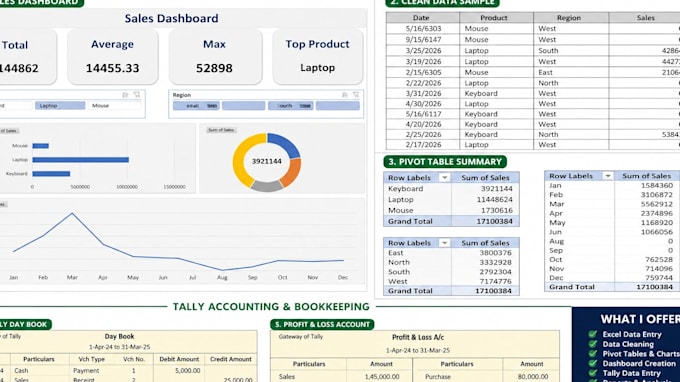Select the Laptop bar in the bar chart
The width and height of the screenshot is (680, 382).
81,160
